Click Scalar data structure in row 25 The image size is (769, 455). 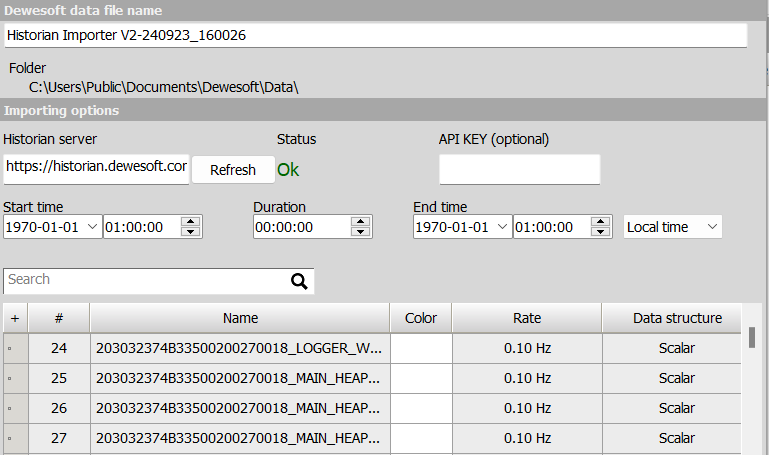(677, 379)
